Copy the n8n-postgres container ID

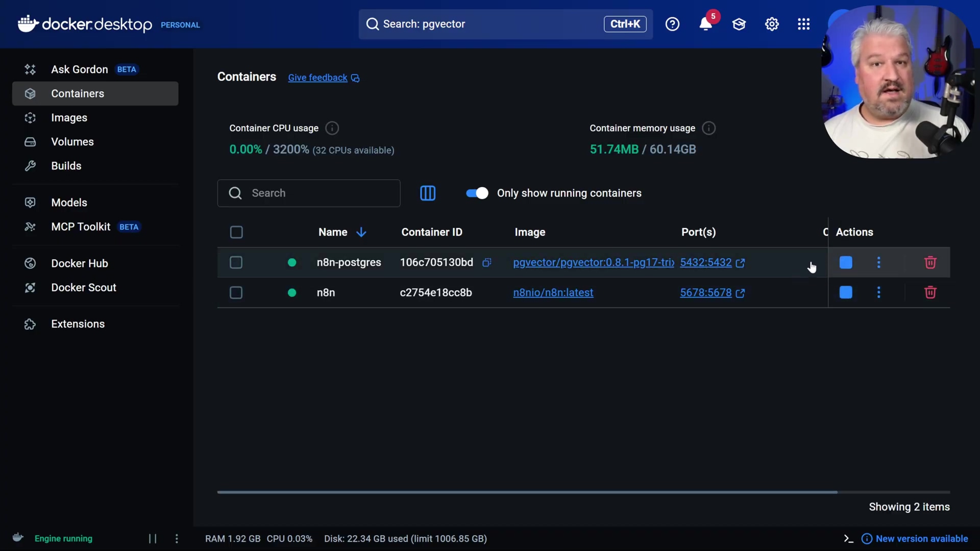tap(486, 262)
